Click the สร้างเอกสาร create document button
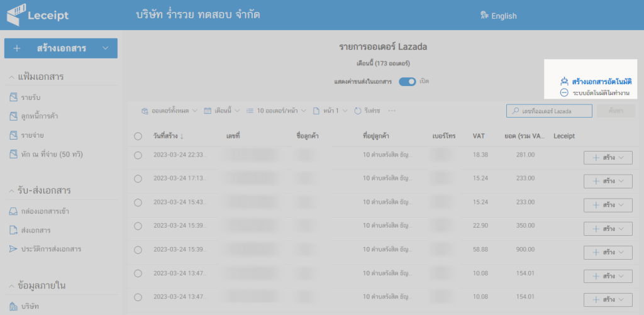The height and width of the screenshot is (315, 644). coord(61,48)
